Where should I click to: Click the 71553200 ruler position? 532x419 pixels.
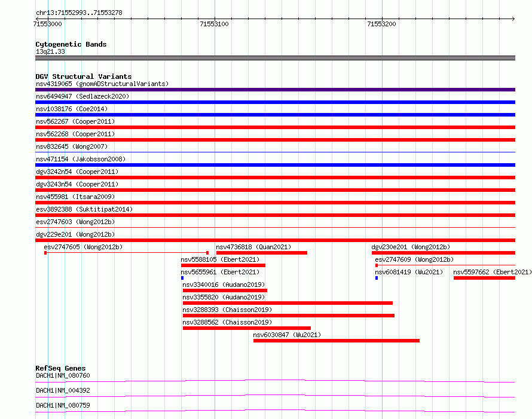pyautogui.click(x=381, y=24)
